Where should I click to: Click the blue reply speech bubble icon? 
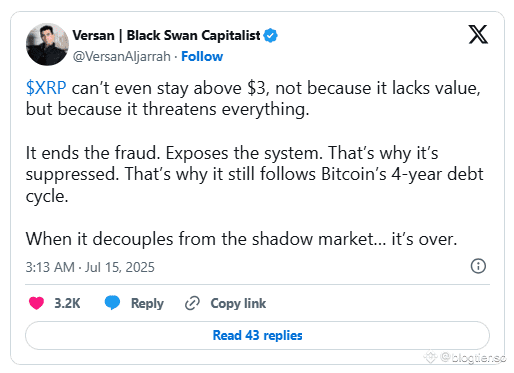click(x=112, y=303)
